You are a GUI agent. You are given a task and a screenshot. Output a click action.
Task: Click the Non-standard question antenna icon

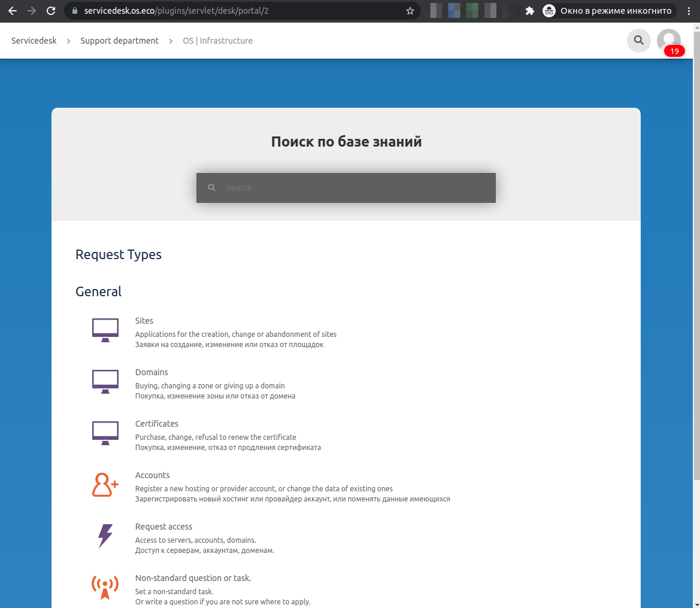pos(105,587)
